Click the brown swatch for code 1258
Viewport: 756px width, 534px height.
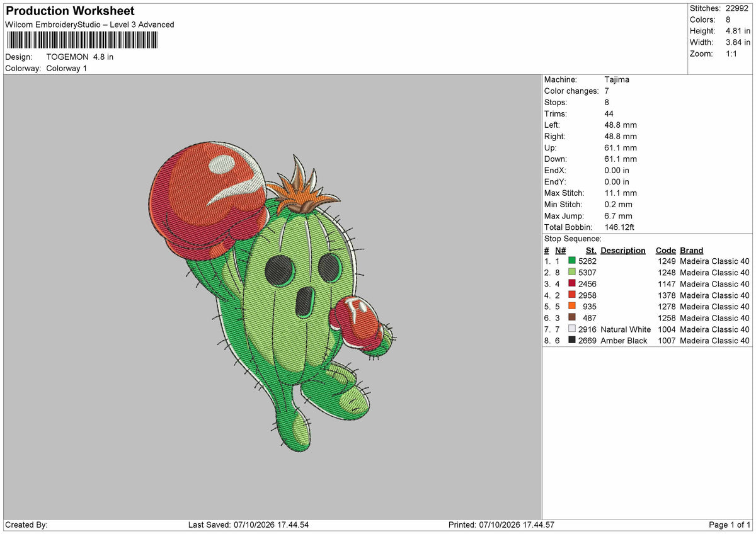click(572, 318)
